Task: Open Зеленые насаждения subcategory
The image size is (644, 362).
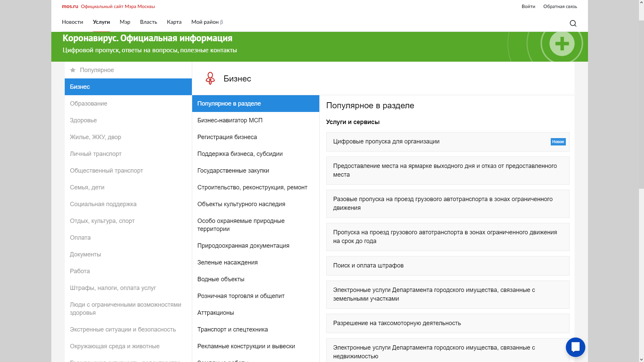Action: pos(256,262)
